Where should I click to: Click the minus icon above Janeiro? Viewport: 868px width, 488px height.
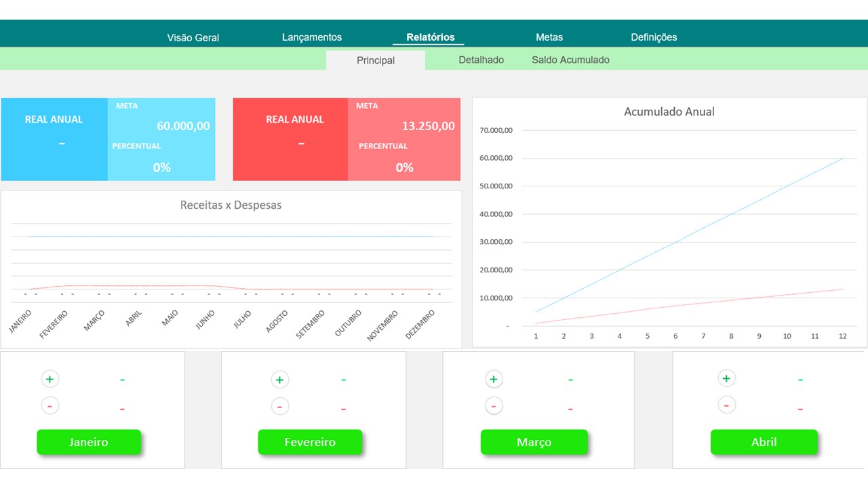click(x=50, y=406)
